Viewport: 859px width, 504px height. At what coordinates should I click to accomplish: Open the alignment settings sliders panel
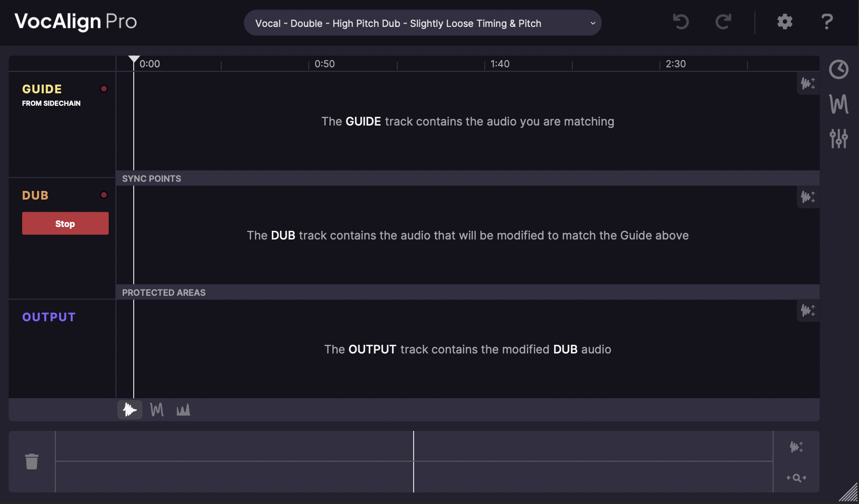[839, 139]
